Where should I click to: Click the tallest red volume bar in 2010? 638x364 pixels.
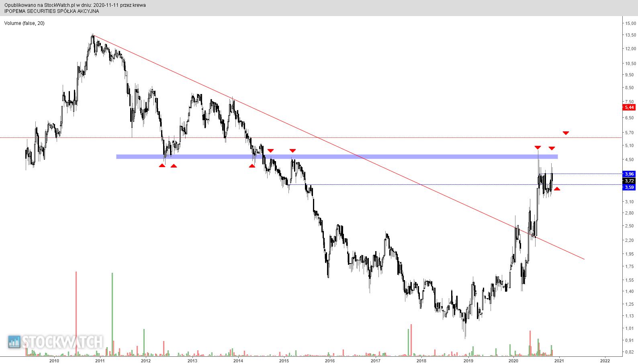pyautogui.click(x=76, y=314)
